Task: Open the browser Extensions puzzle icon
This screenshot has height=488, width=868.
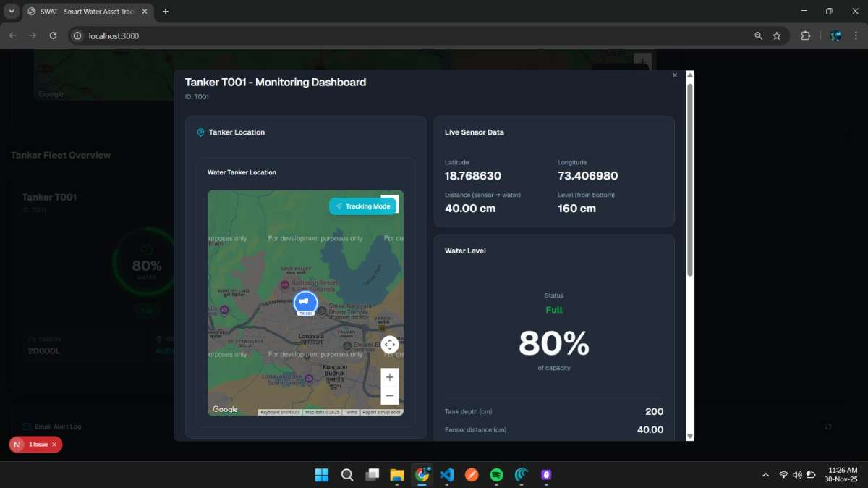Action: [805, 35]
